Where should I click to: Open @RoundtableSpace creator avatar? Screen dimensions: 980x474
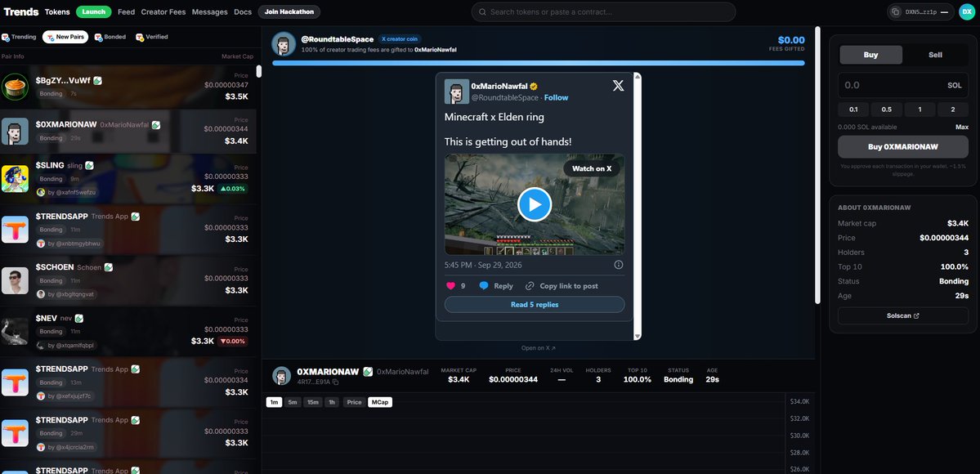click(284, 44)
